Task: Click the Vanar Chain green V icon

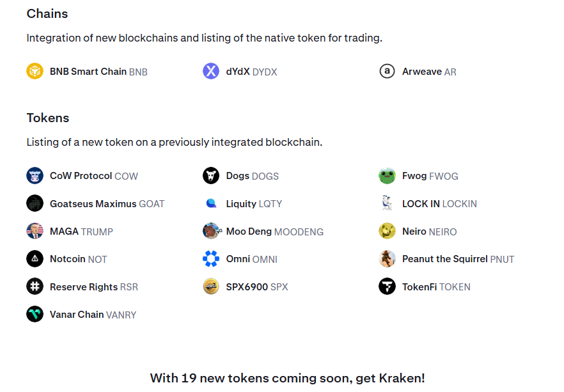Action: [x=35, y=314]
